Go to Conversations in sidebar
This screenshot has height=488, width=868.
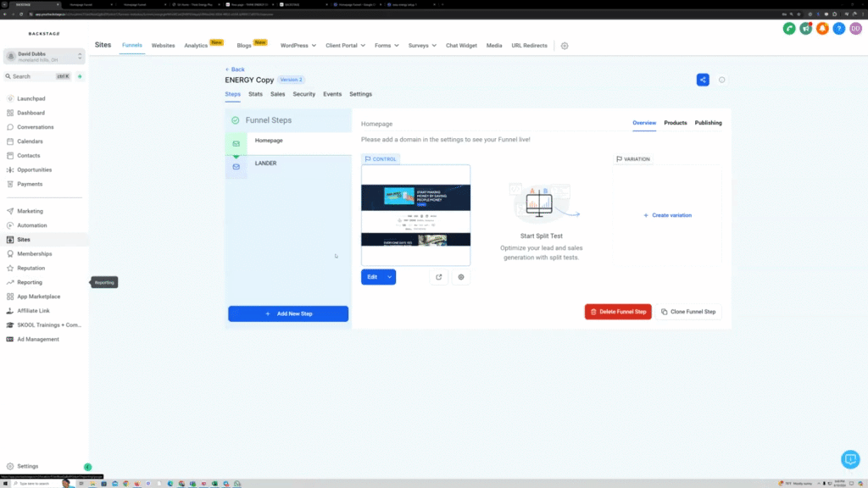35,127
